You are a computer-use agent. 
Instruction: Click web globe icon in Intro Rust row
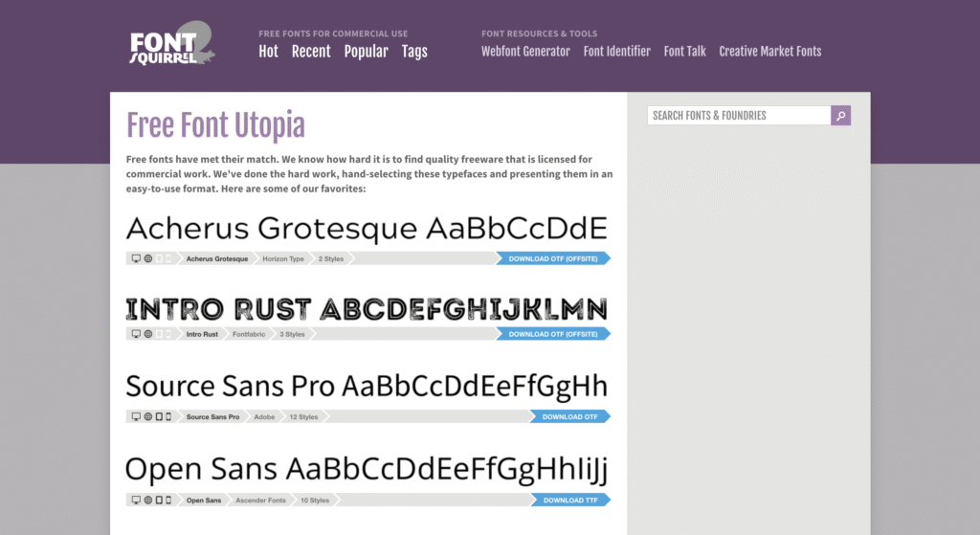(148, 334)
